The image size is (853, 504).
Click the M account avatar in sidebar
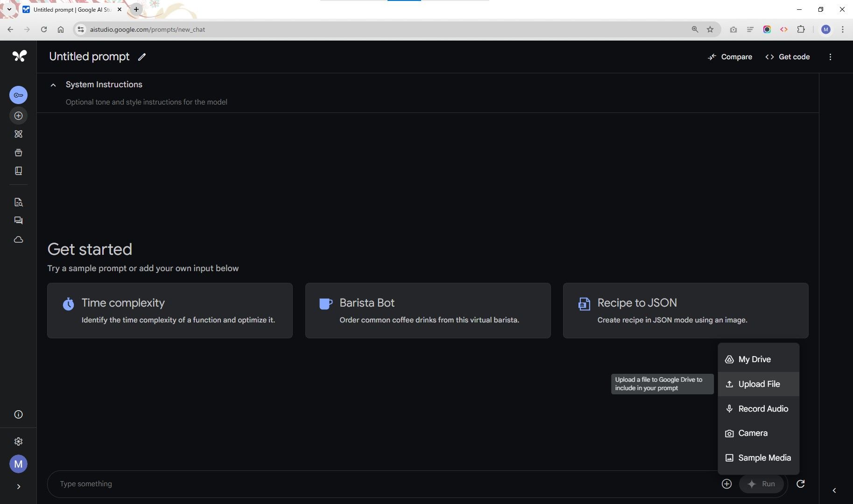click(x=18, y=464)
